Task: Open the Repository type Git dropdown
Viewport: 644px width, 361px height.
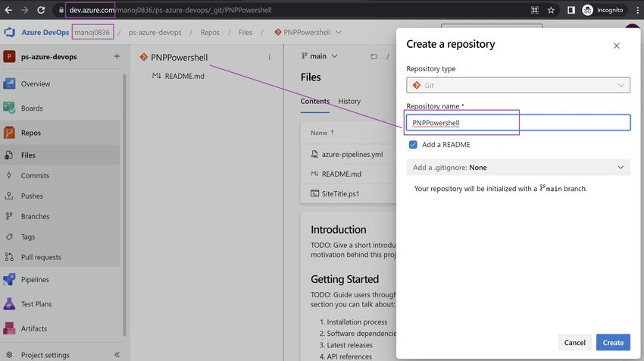Action: pos(518,85)
